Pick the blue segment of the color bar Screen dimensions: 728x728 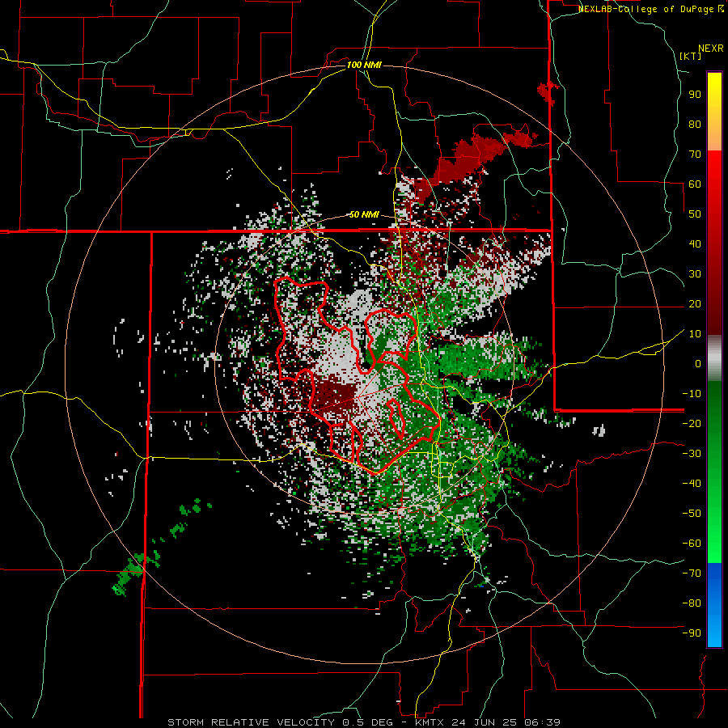pos(714,604)
